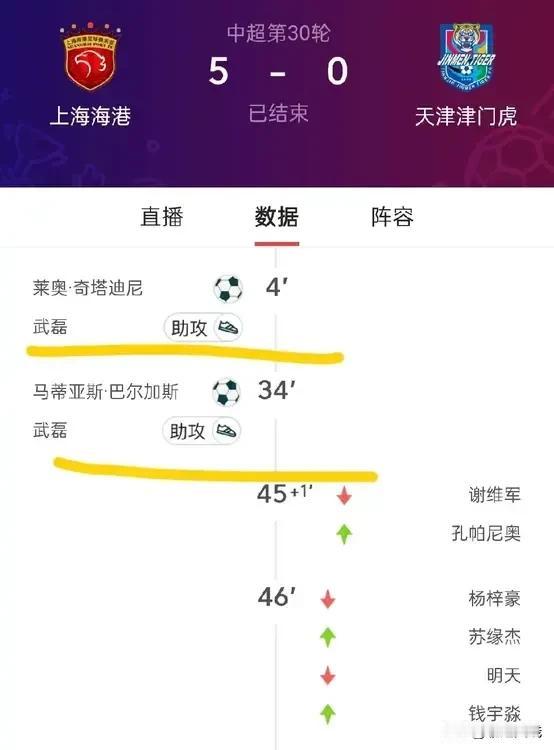Image resolution: width=554 pixels, height=750 pixels.
Task: Tap the soccer ball icon at 4'
Action: 228,289
